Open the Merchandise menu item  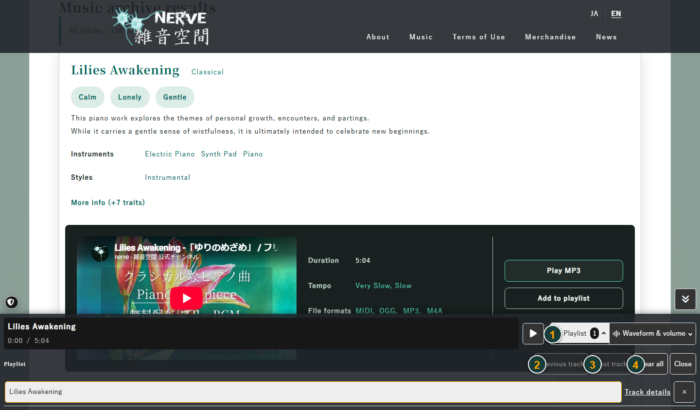point(550,37)
